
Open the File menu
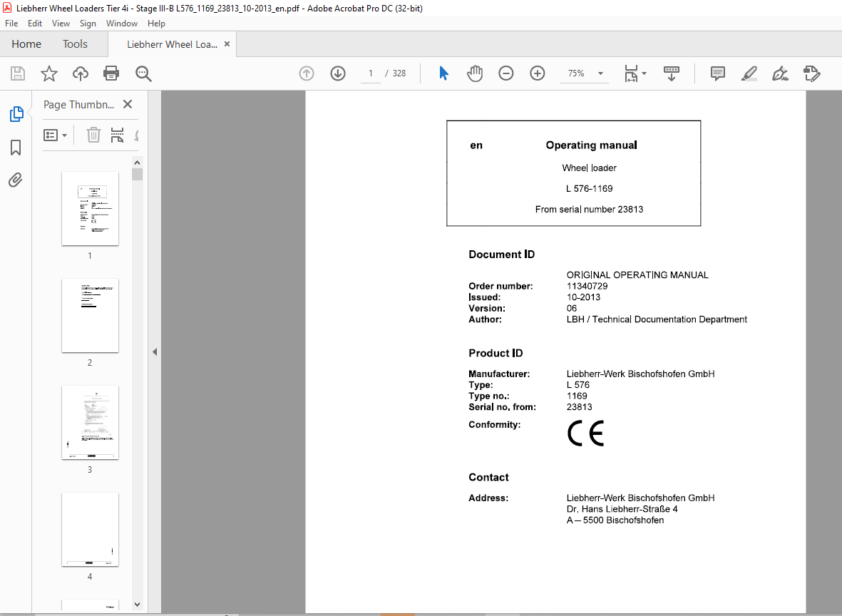click(11, 23)
